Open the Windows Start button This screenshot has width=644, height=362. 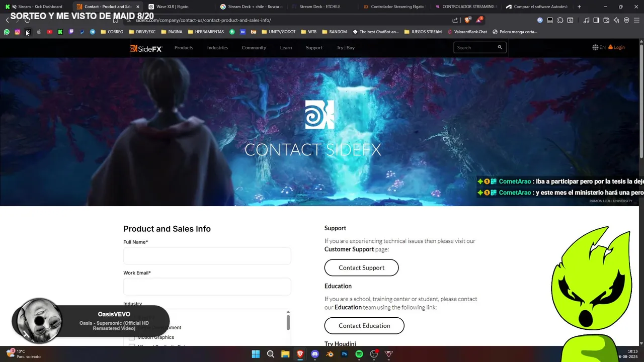tap(256, 354)
